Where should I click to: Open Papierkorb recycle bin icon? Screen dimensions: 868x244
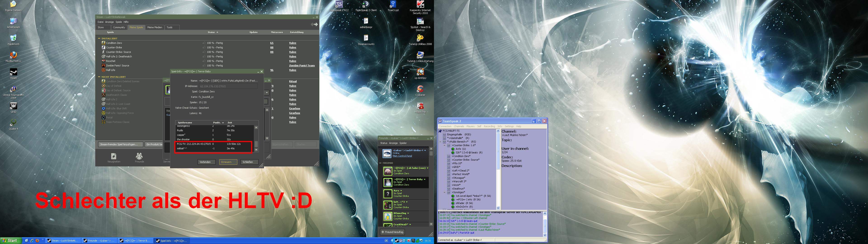click(x=13, y=38)
